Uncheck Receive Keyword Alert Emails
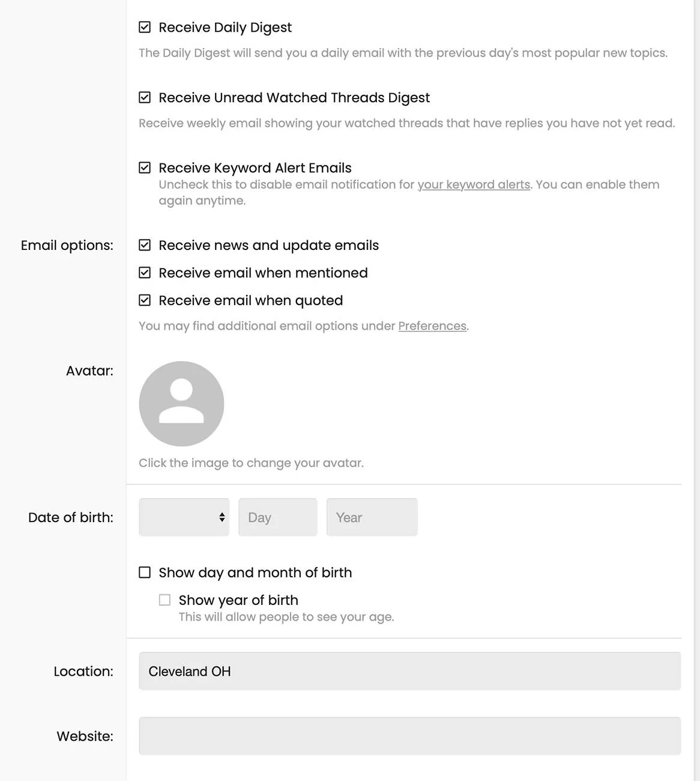This screenshot has height=781, width=700. coord(145,168)
